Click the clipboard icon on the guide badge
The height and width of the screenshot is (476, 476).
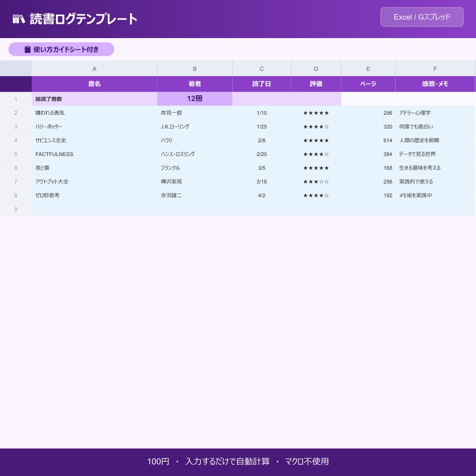[x=28, y=49]
